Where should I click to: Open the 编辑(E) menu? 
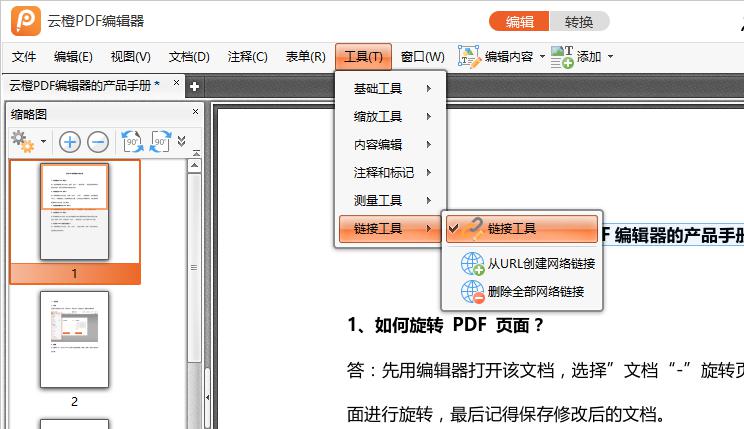click(x=73, y=57)
